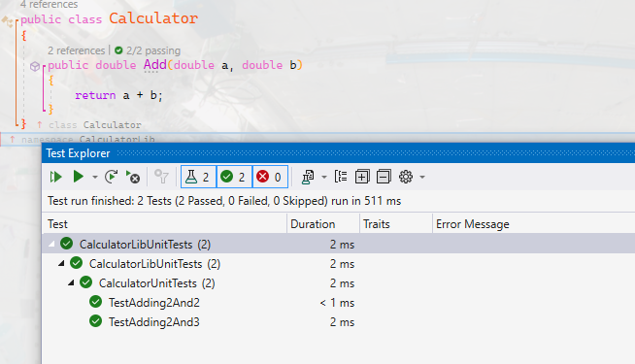Viewport: 635px width, 364px height.
Task: Sort by the Error Message column header
Action: point(534,224)
